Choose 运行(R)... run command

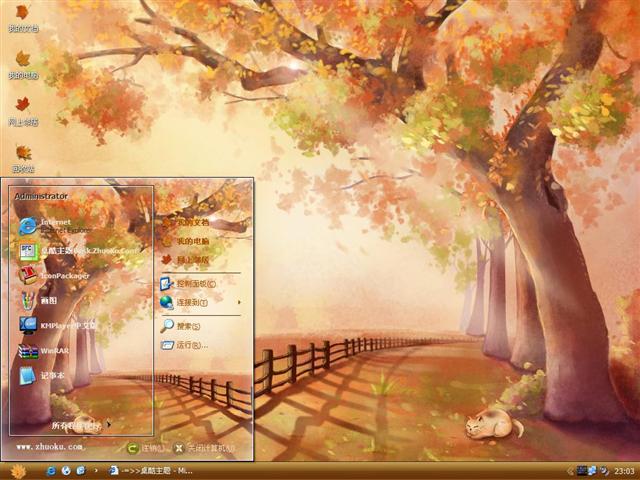pyautogui.click(x=184, y=345)
